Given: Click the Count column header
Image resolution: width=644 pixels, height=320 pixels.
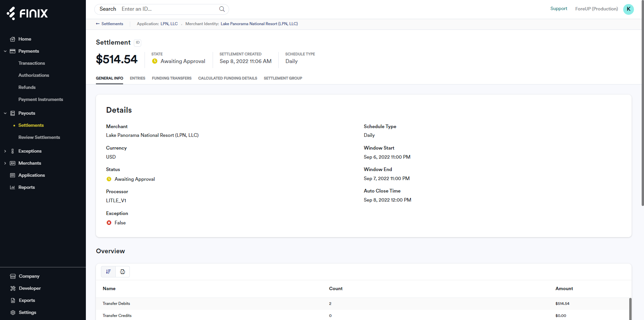Looking at the screenshot, I should [335, 289].
